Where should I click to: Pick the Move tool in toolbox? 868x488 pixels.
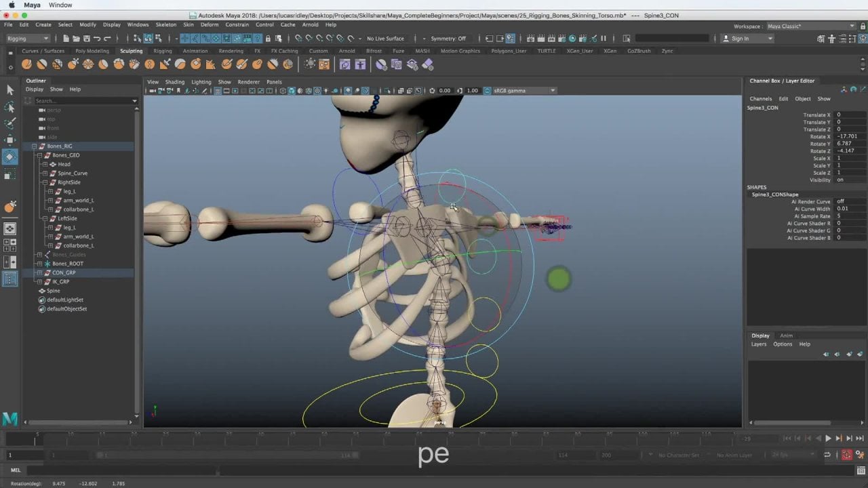(10, 140)
